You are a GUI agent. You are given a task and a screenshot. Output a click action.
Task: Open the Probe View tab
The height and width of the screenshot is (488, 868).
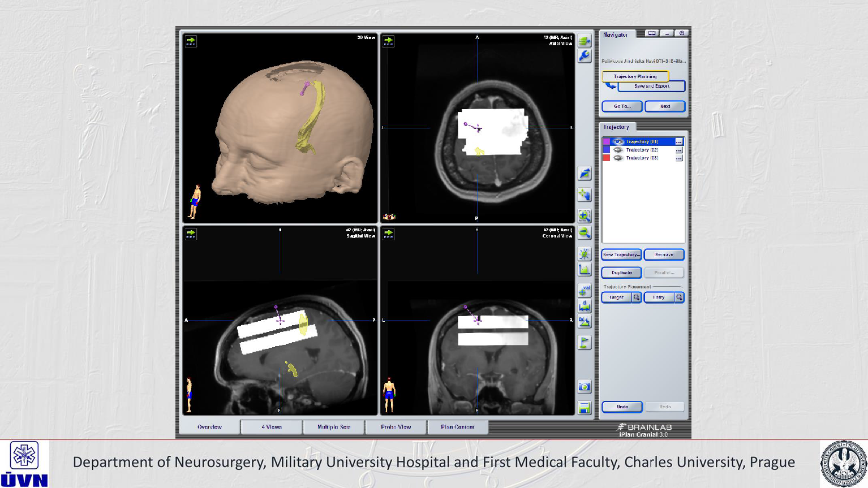pos(396,427)
